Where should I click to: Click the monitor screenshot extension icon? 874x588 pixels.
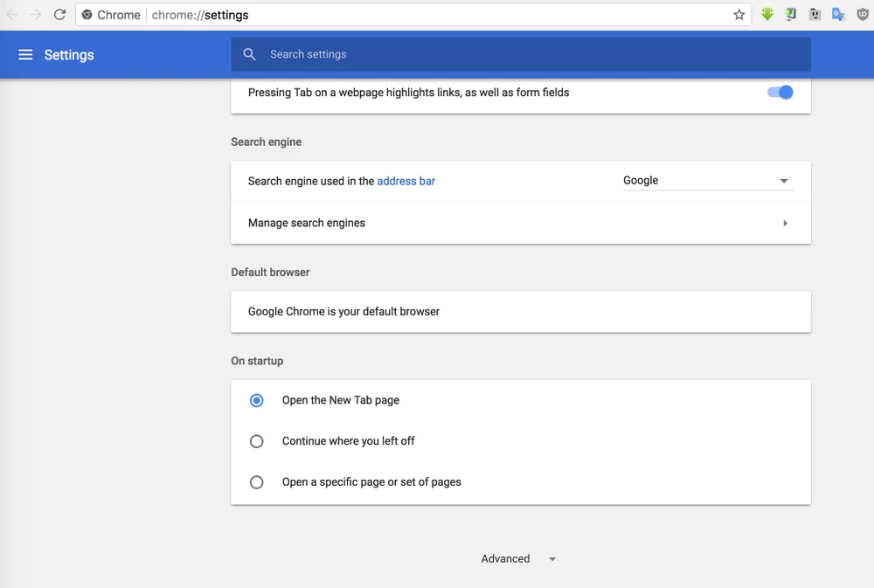click(791, 15)
